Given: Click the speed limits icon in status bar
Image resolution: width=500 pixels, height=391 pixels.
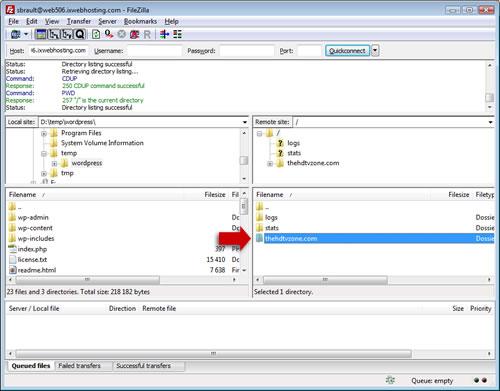Looking at the screenshot, I should pos(390,380).
